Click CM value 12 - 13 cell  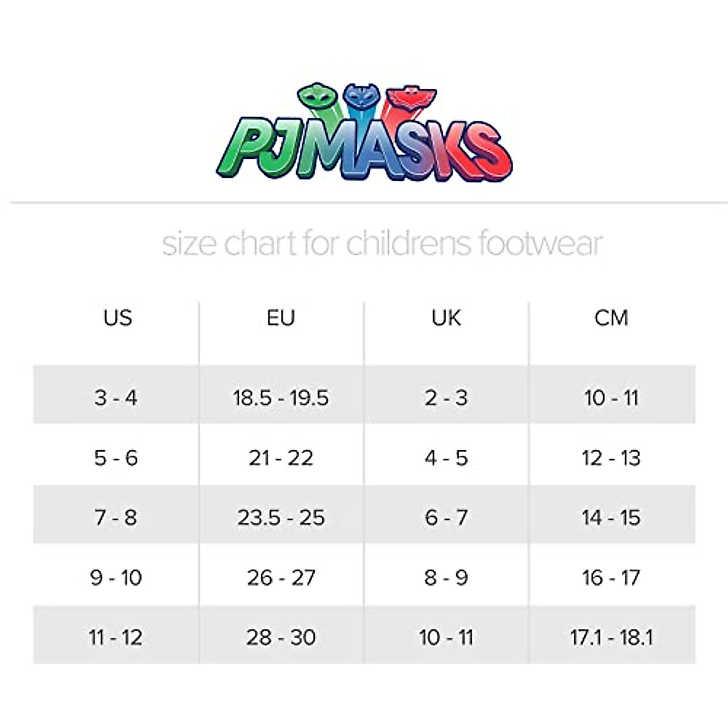click(612, 458)
